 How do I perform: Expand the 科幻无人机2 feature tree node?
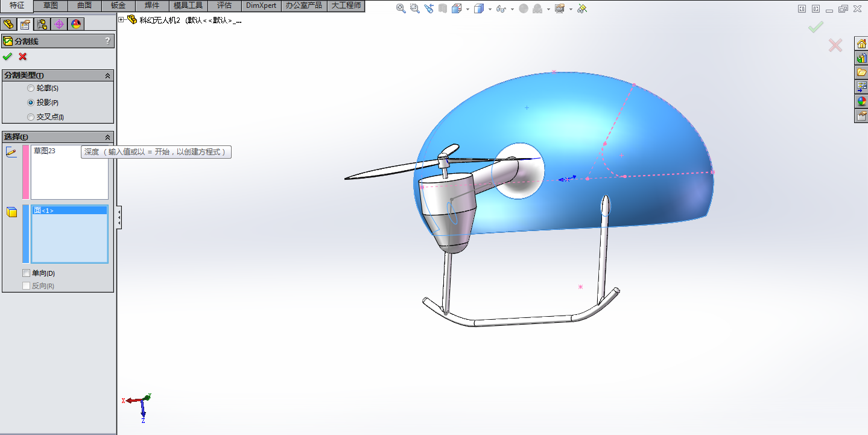tap(121, 20)
